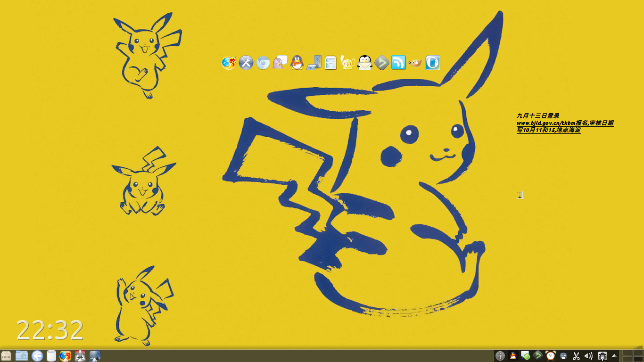Click the chat bubble with green dot tray icon

point(525,356)
